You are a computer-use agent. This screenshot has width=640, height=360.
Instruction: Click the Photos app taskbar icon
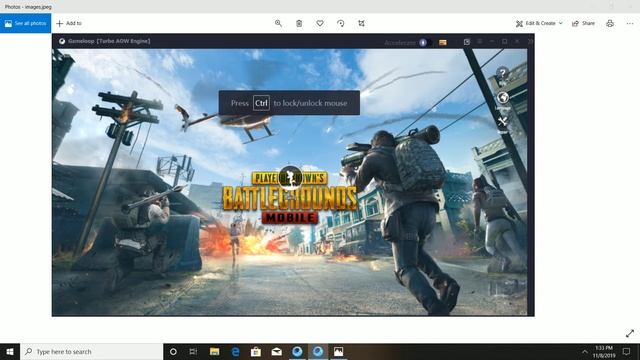(338, 351)
